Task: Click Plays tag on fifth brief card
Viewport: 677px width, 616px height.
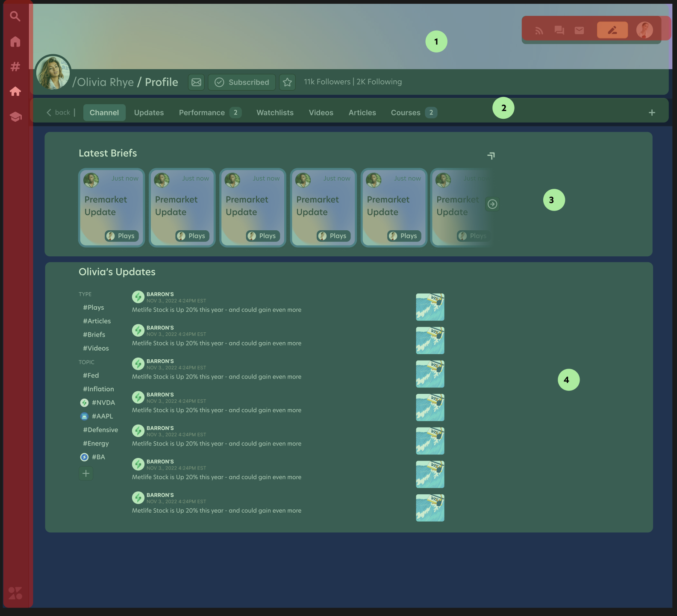Action: (404, 236)
